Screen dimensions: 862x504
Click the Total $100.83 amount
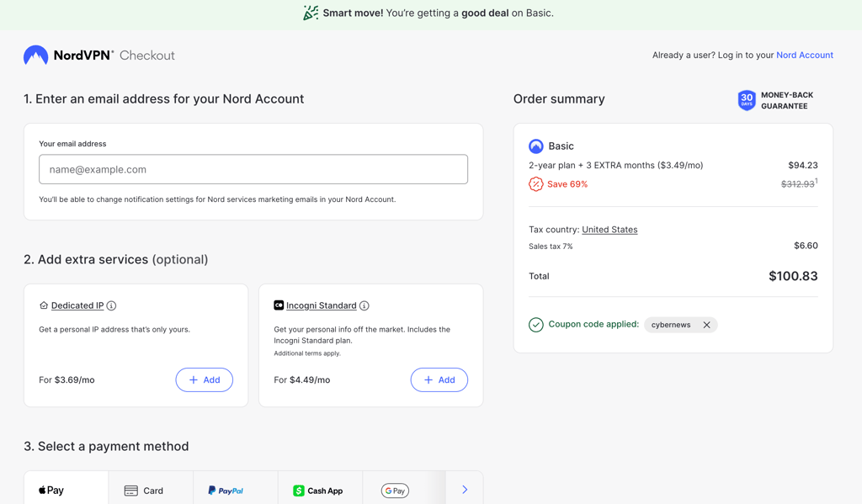click(x=793, y=276)
